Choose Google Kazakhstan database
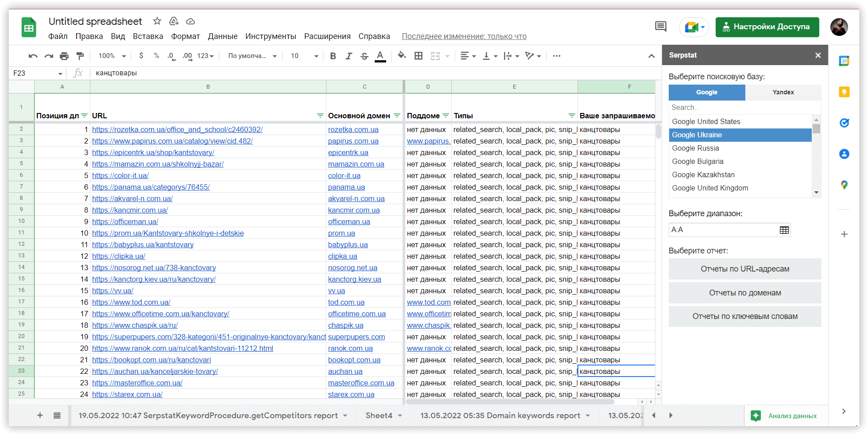This screenshot has width=868, height=435. tap(740, 175)
